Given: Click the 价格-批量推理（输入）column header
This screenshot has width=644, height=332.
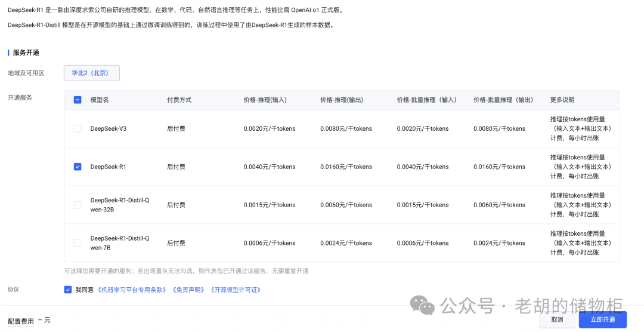Looking at the screenshot, I should (x=427, y=100).
